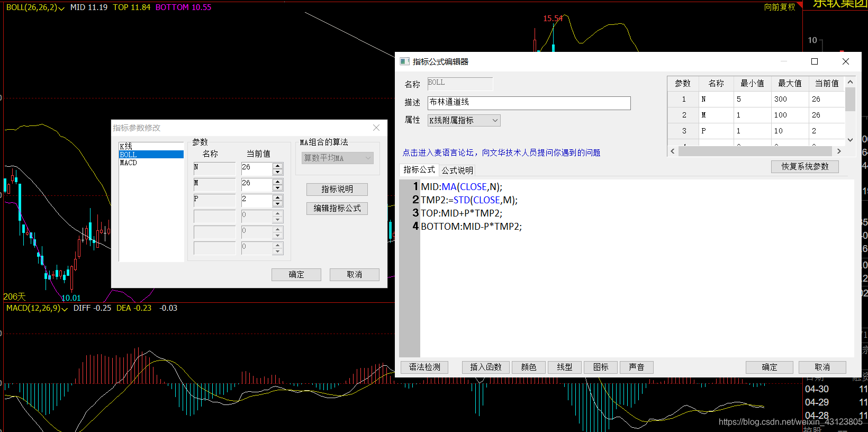Click the 插入函数 button
The width and height of the screenshot is (868, 432).
click(x=486, y=367)
